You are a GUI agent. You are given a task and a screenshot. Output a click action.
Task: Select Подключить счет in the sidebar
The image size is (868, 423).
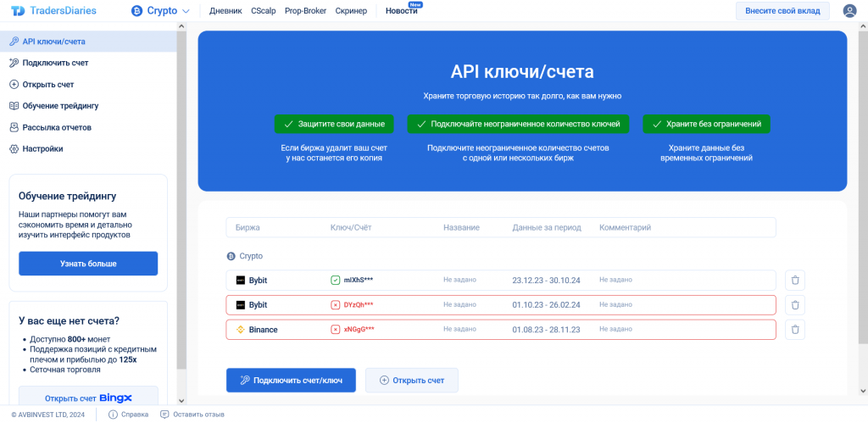coord(55,63)
